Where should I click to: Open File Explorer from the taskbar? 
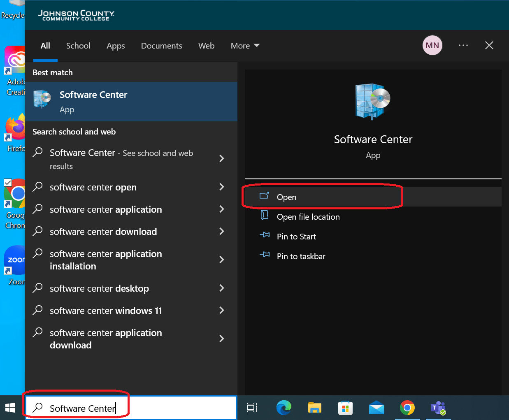pos(314,408)
